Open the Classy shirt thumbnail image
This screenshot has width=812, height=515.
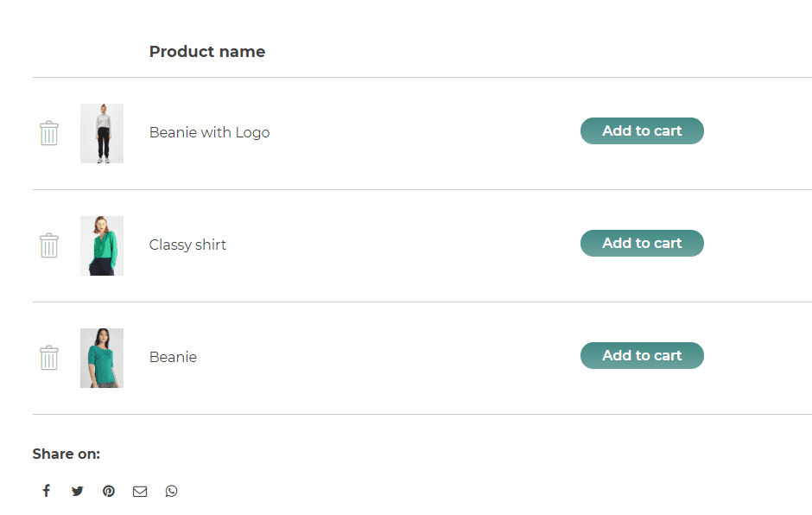tap(102, 245)
